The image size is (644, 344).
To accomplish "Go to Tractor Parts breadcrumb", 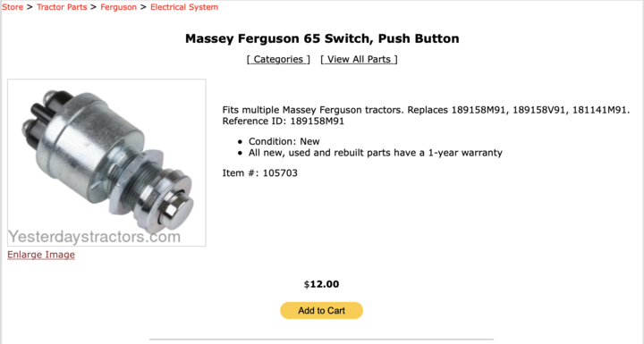I will click(62, 7).
